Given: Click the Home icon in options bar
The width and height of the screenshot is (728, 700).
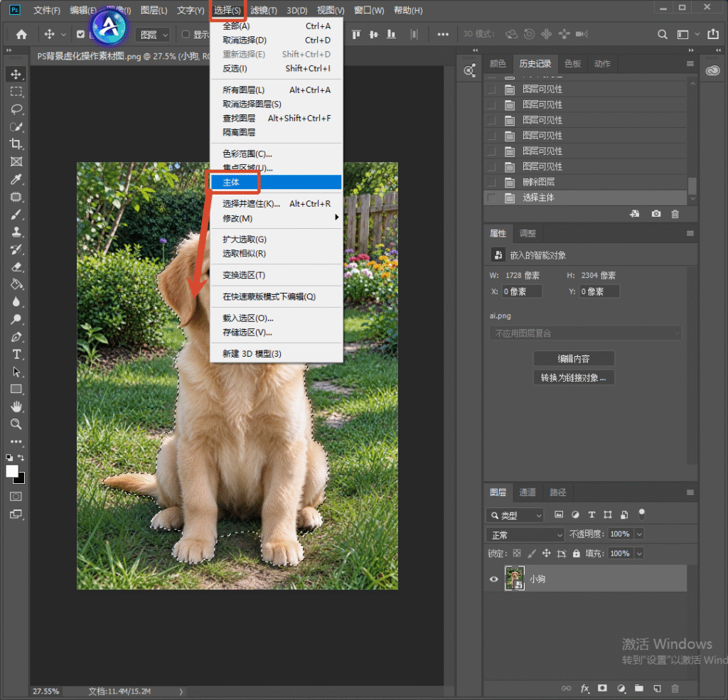Looking at the screenshot, I should click(x=21, y=34).
